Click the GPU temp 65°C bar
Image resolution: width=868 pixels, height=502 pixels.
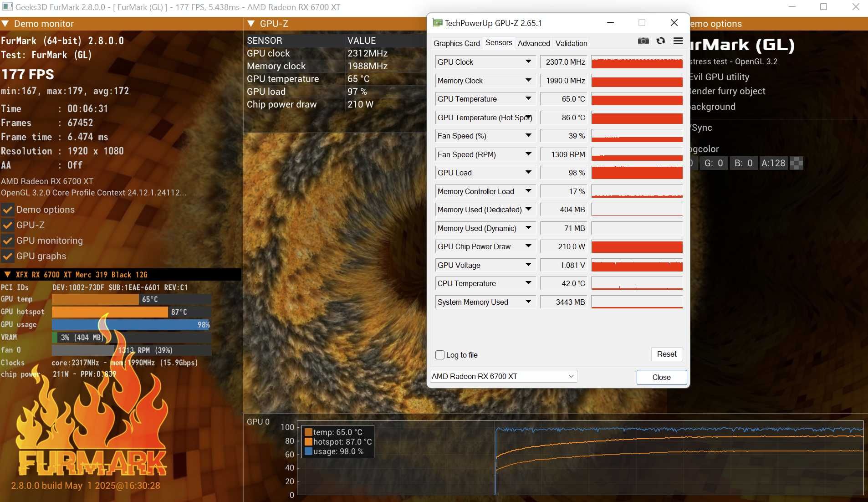click(x=131, y=299)
